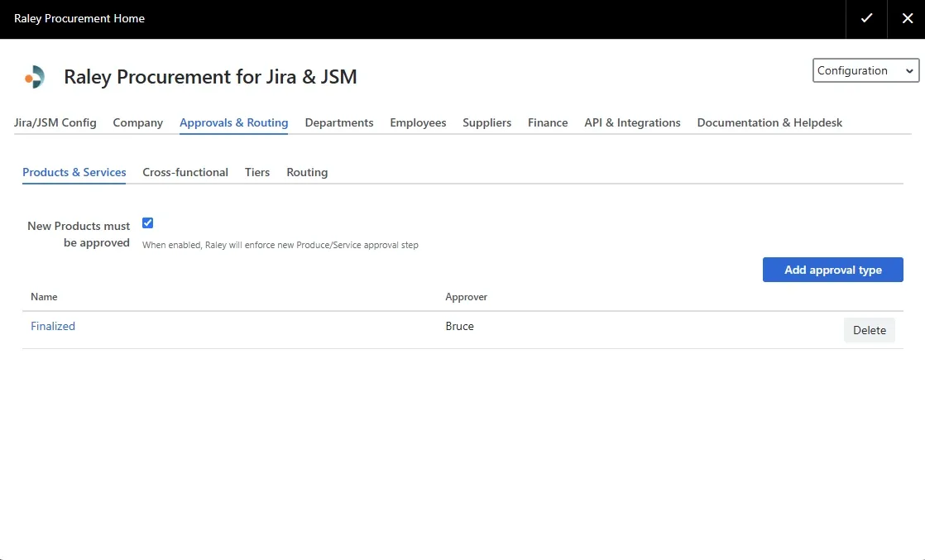Click the approver name Bruce
Image resolution: width=925 pixels, height=560 pixels.
pyautogui.click(x=459, y=327)
